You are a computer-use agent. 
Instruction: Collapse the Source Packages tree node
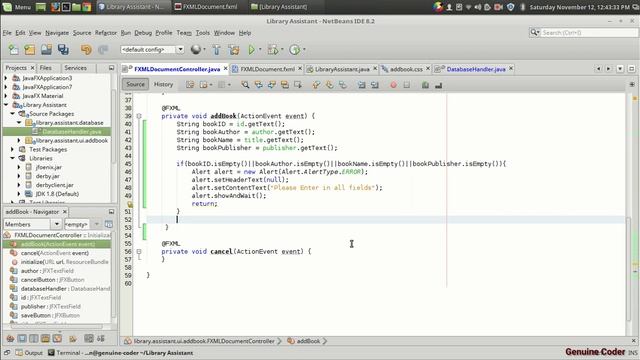[13, 114]
